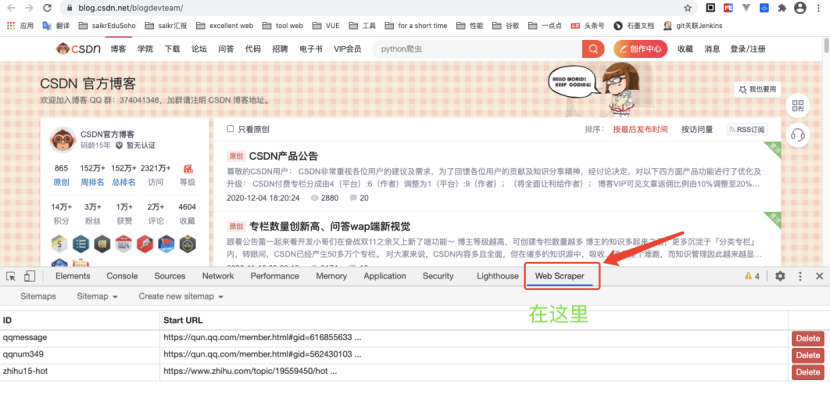Screen dimensions: 830x416
Task: Reload the current page
Action: [47, 8]
